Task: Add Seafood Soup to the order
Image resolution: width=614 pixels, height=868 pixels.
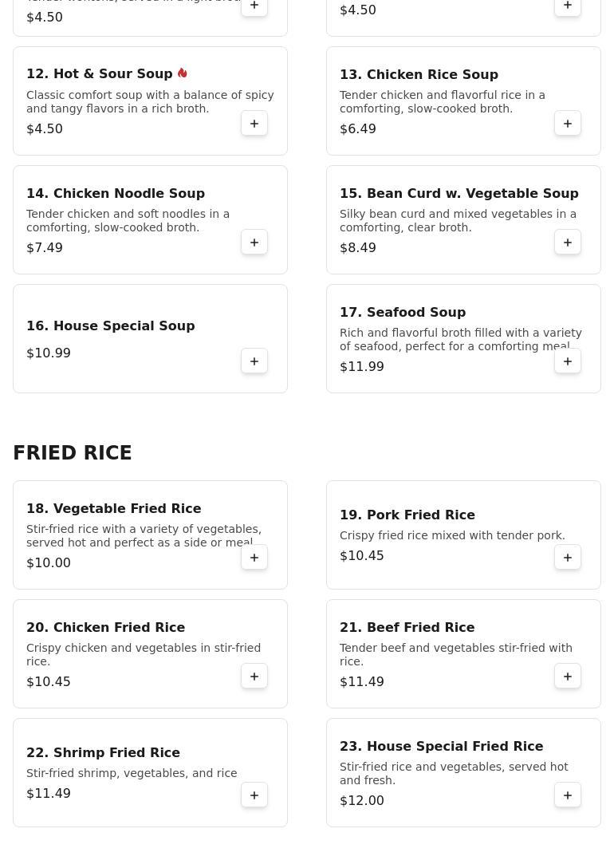Action: (568, 361)
